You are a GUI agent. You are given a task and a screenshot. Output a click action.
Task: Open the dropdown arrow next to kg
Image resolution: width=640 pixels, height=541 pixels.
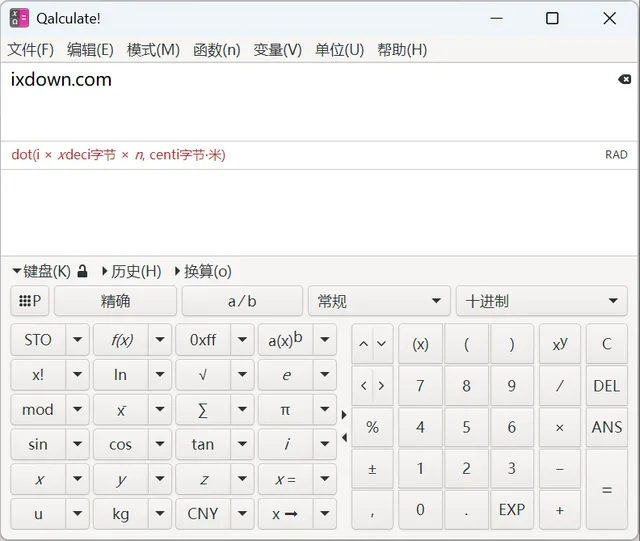[160, 514]
